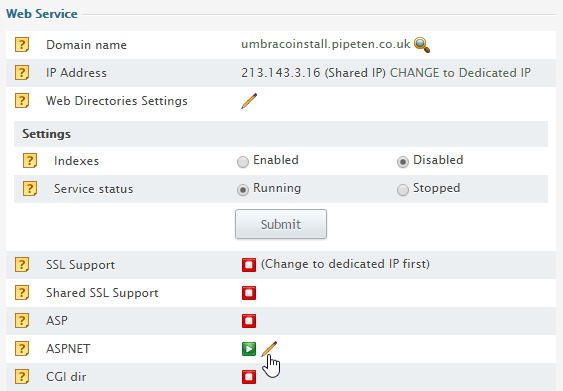
Task: Edit ASPNET settings with the pencil icon
Action: click(269, 349)
